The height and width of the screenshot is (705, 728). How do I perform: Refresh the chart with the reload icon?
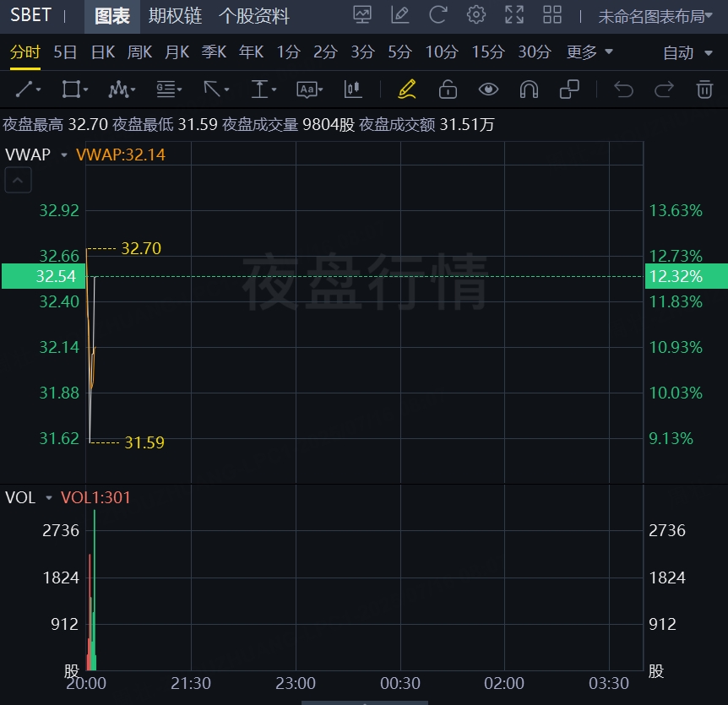pos(437,15)
